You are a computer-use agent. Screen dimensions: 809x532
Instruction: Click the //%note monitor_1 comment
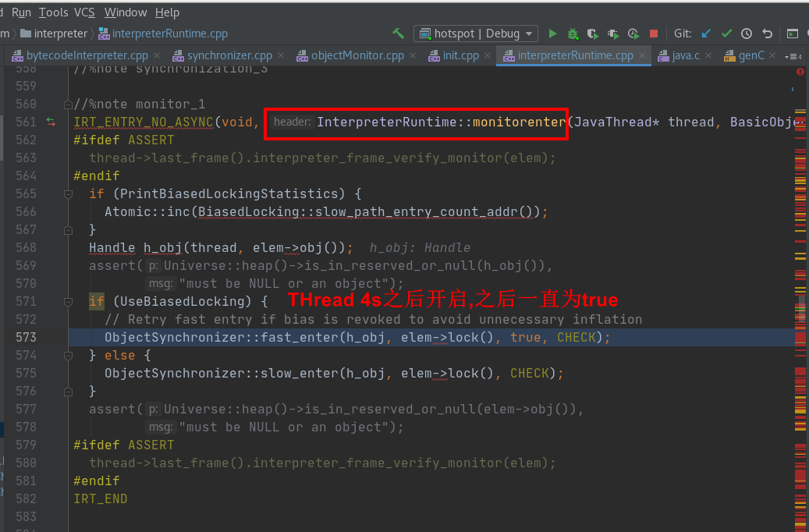(140, 105)
